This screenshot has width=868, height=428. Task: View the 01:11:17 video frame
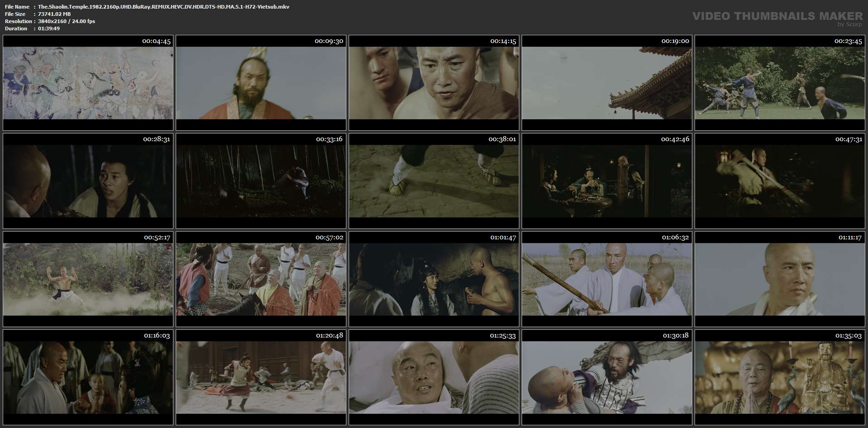click(x=780, y=279)
